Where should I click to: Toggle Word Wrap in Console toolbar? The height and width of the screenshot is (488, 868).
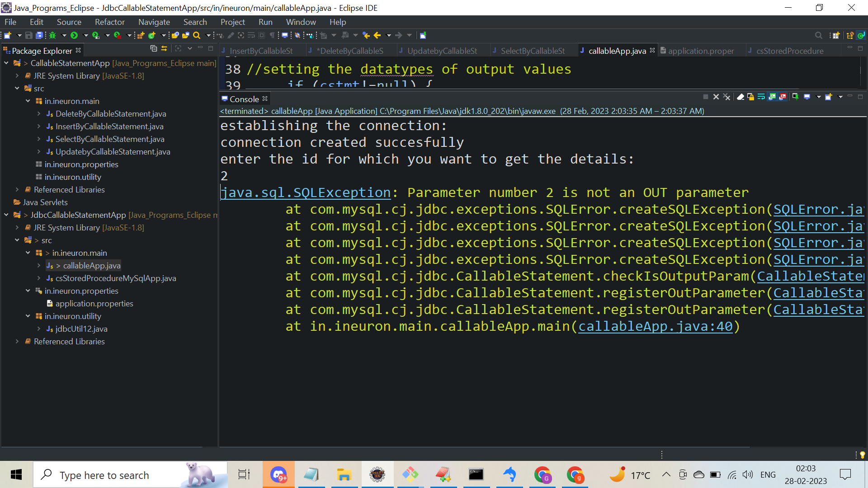(761, 97)
